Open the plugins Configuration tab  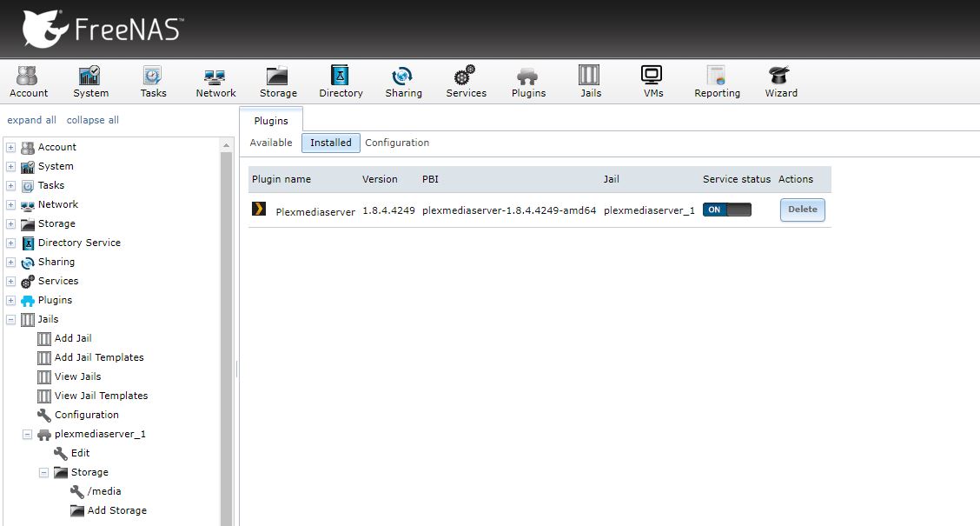[397, 143]
